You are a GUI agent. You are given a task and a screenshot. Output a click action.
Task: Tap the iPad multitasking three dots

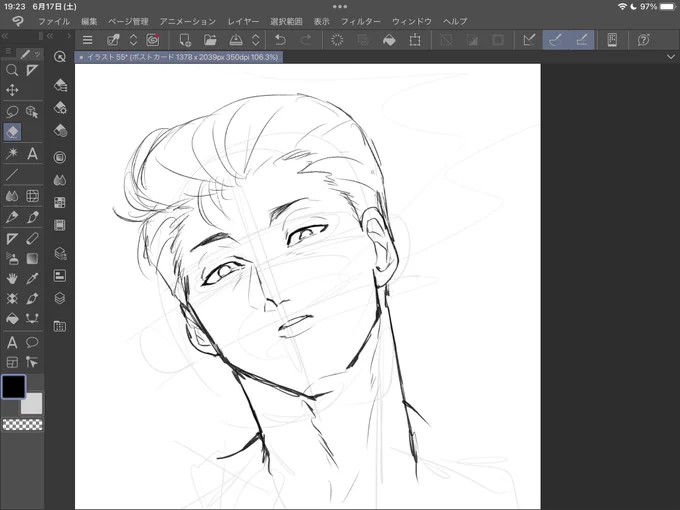click(340, 7)
